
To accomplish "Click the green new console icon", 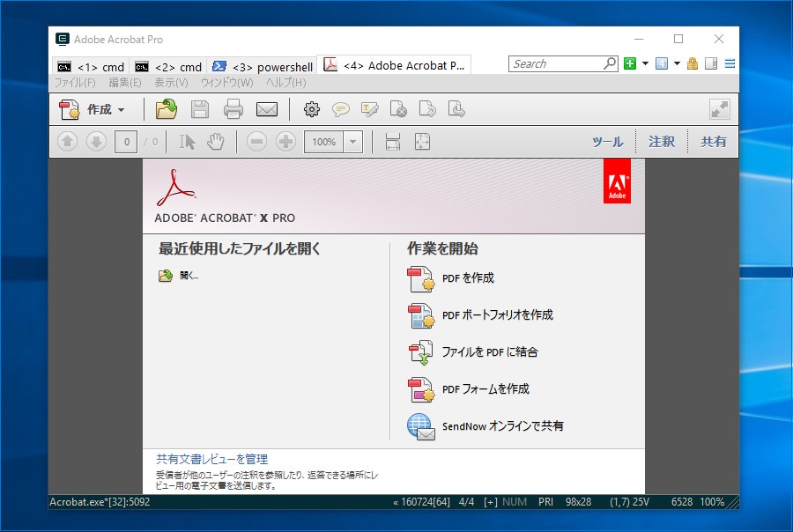I will click(x=630, y=63).
